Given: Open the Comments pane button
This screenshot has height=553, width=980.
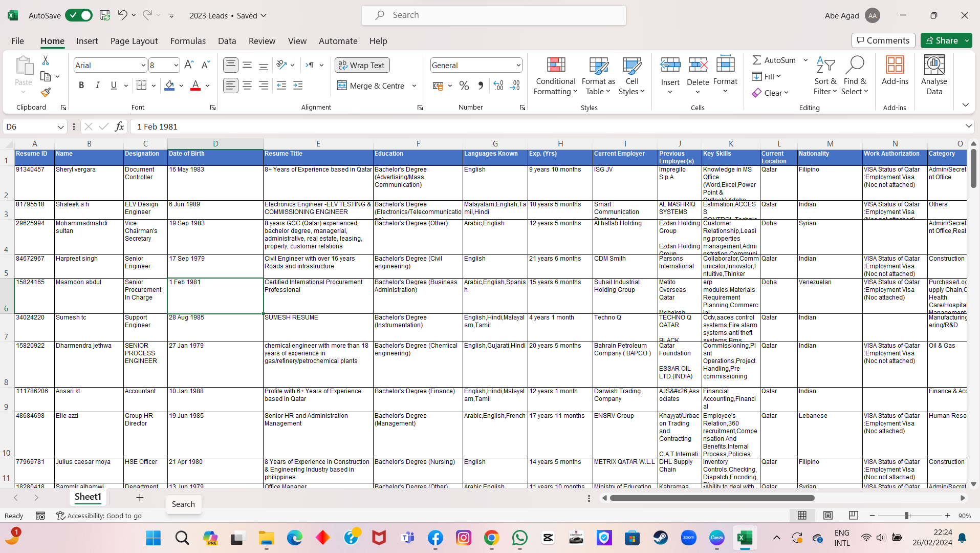Looking at the screenshot, I should tap(883, 40).
